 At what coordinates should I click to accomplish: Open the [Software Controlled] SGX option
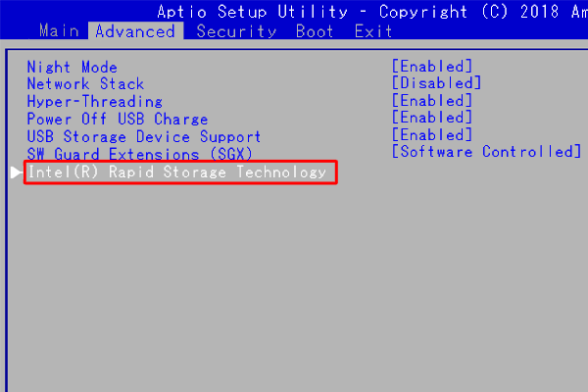(x=486, y=153)
